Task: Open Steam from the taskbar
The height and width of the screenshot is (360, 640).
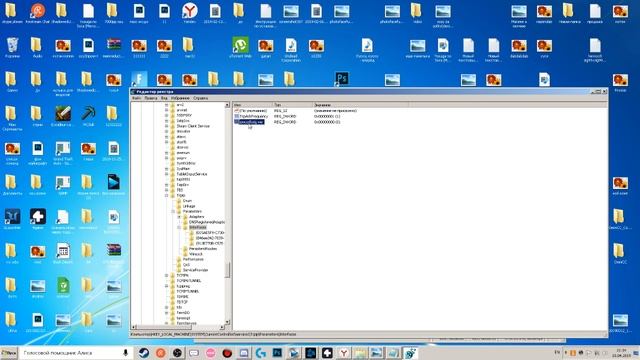Action: (143, 353)
